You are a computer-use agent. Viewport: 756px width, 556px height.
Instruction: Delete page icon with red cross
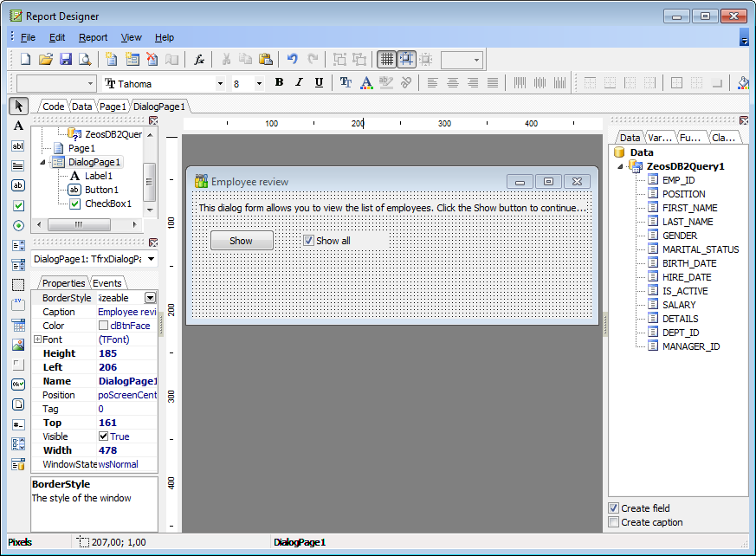152,59
